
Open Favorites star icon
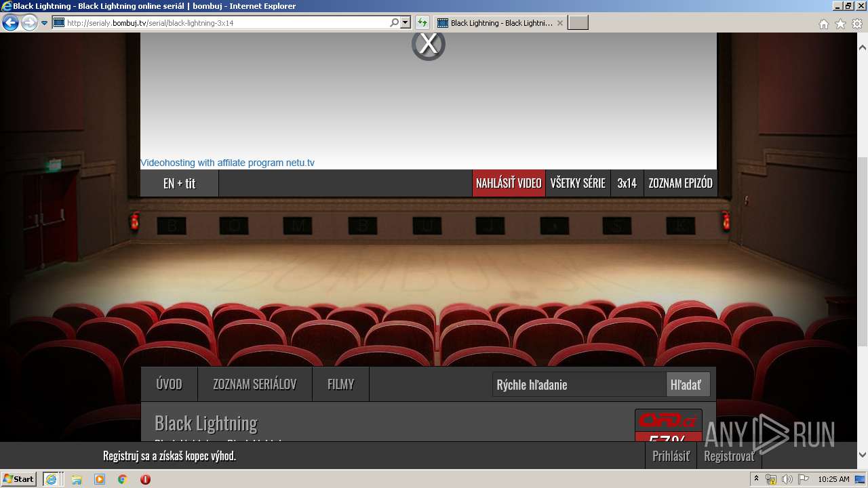point(840,24)
